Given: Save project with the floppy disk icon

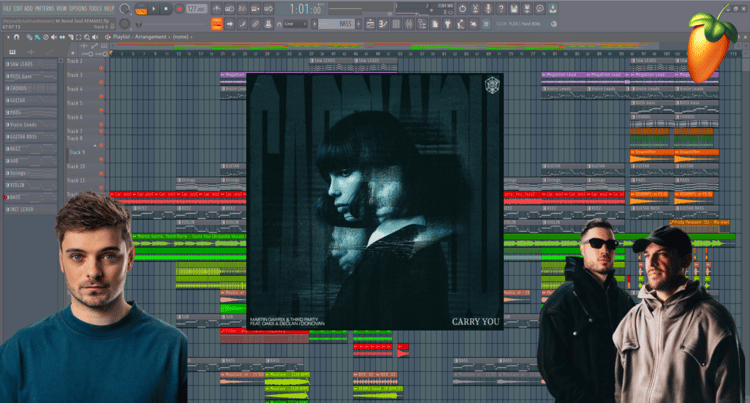Looking at the screenshot, I should pos(514,9).
